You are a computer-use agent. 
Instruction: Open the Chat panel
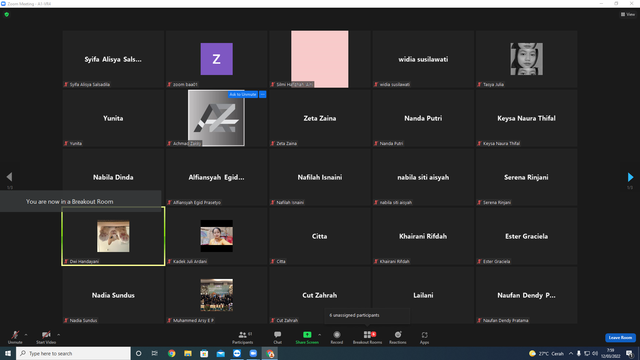278,337
